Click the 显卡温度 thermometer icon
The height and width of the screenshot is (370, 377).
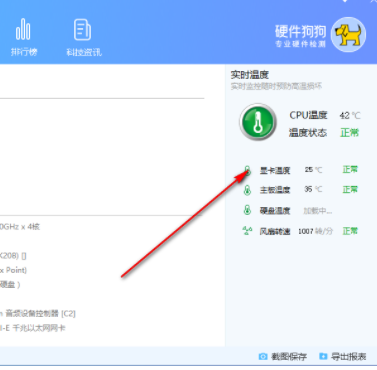pyautogui.click(x=247, y=170)
